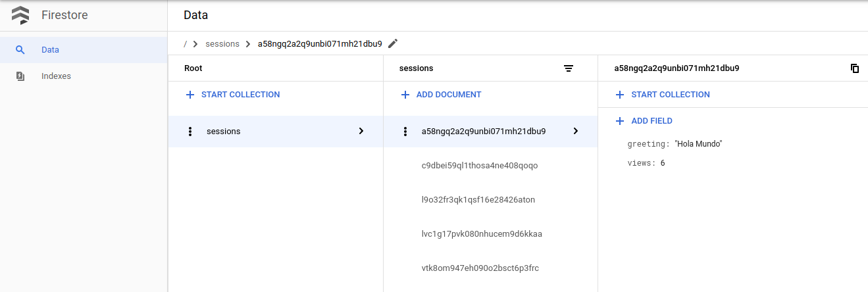Viewport: 868px width, 292px height.
Task: Open document c9dbei59ql1thosa4ne408qoqo
Action: pyautogui.click(x=479, y=166)
